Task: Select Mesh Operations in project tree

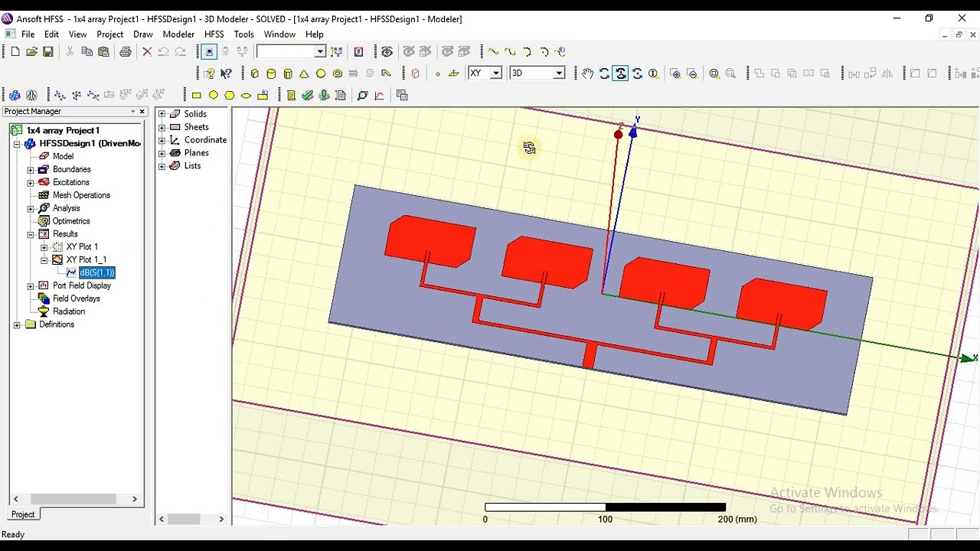Action: (81, 195)
